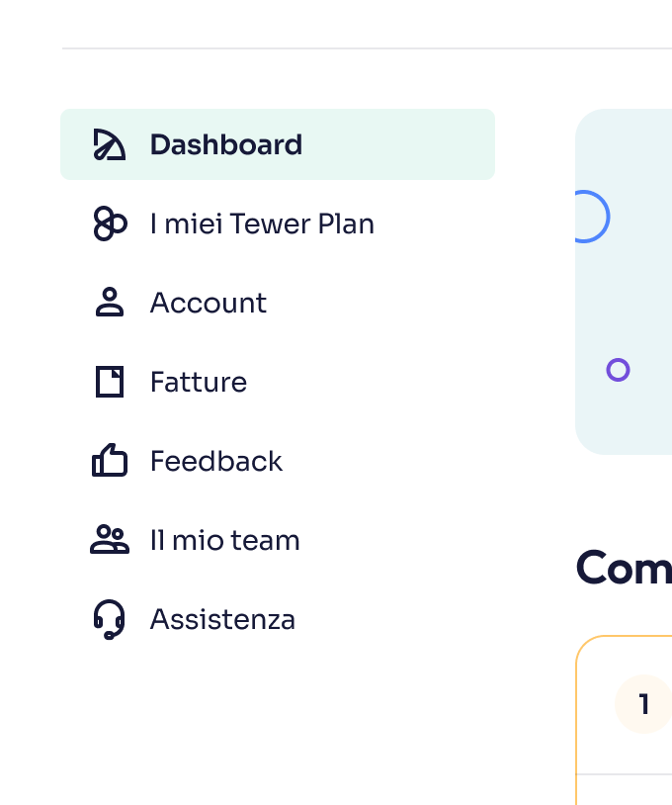Click the Tewer Plan circles icon
Image resolution: width=672 pixels, height=805 pixels.
click(x=109, y=224)
